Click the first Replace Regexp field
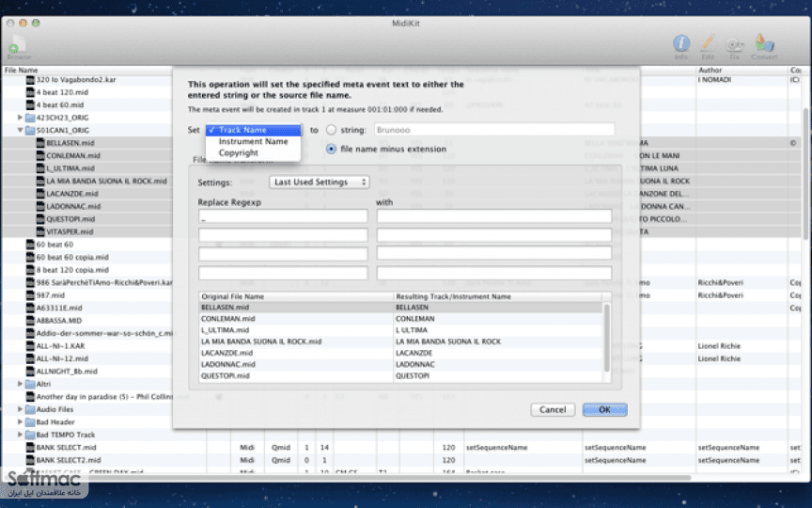Screen dimensions: 812x508 pyautogui.click(x=283, y=216)
